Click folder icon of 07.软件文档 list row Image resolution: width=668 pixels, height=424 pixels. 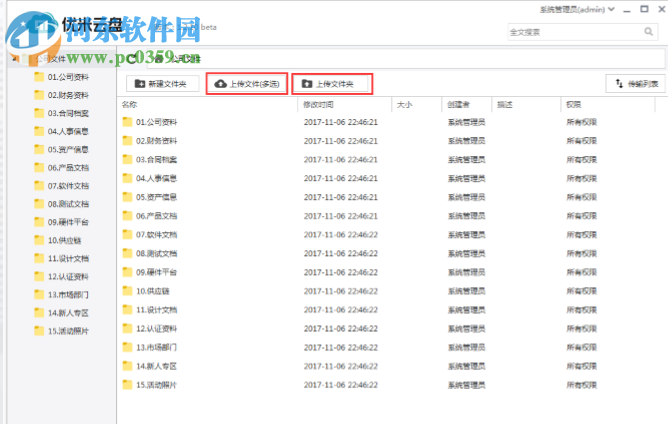click(127, 234)
